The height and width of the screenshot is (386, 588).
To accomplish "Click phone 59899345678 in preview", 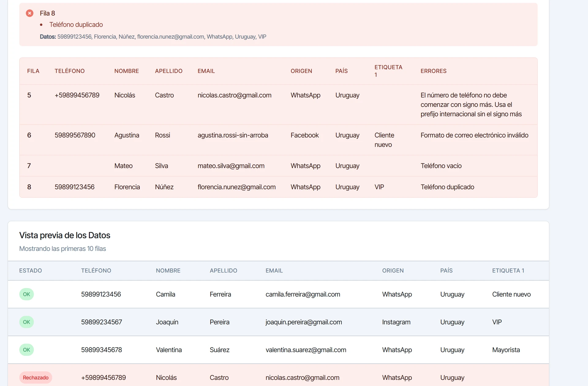I will [x=101, y=350].
